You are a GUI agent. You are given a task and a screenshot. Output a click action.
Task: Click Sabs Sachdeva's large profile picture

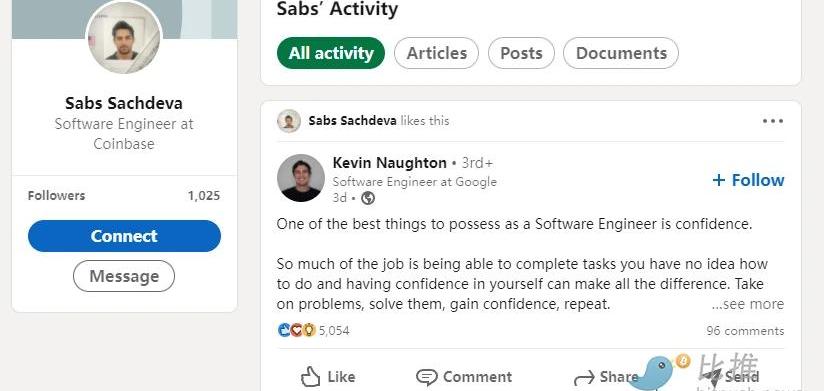[x=124, y=38]
